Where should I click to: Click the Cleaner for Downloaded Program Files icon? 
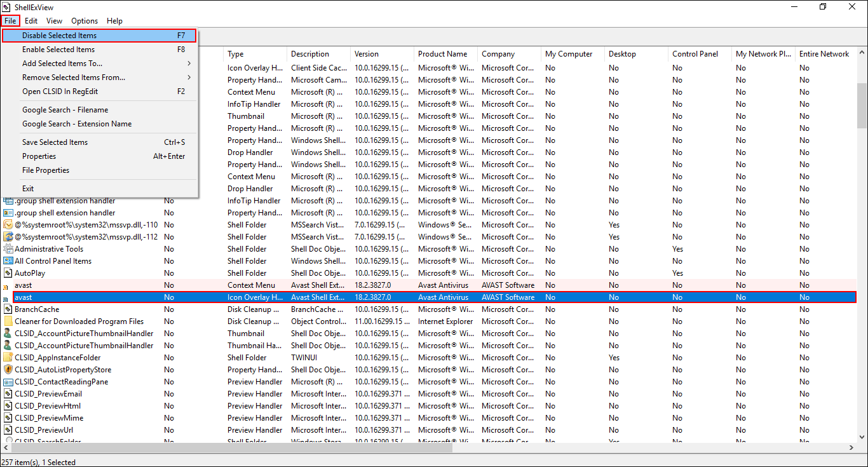pyautogui.click(x=8, y=321)
